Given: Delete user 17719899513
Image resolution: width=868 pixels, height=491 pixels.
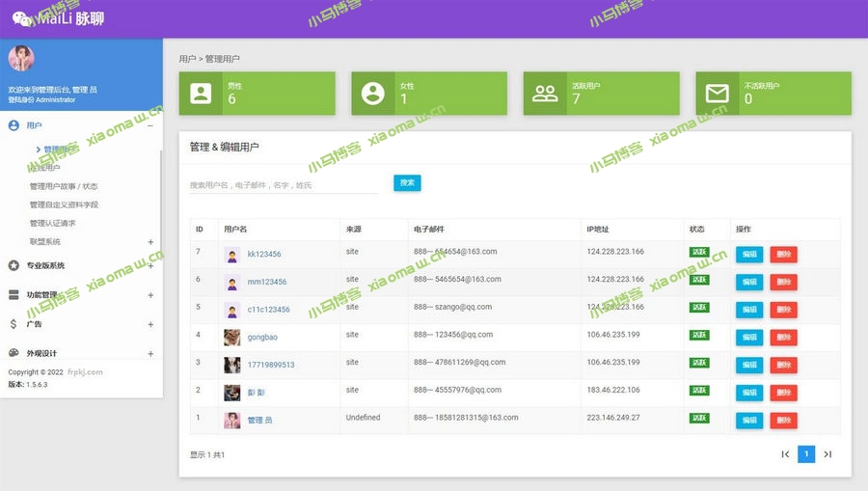Looking at the screenshot, I should pyautogui.click(x=784, y=365).
